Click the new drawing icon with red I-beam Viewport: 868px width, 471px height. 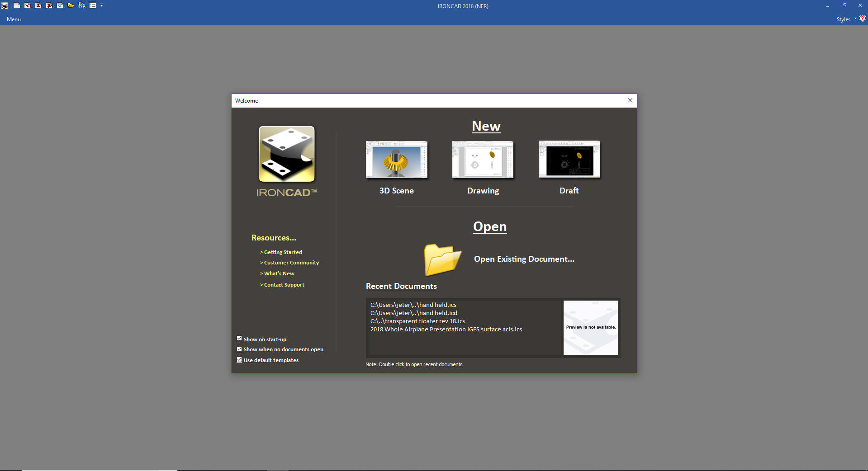click(x=38, y=5)
